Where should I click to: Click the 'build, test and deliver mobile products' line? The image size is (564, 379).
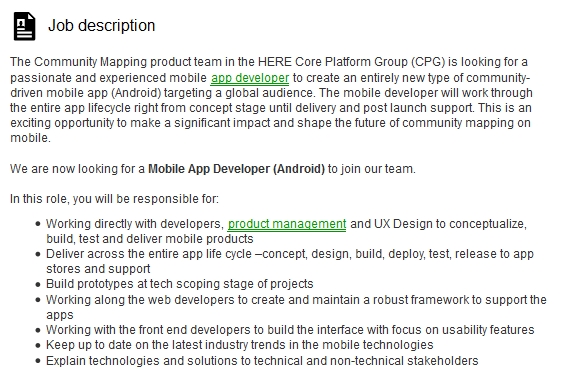tap(150, 239)
